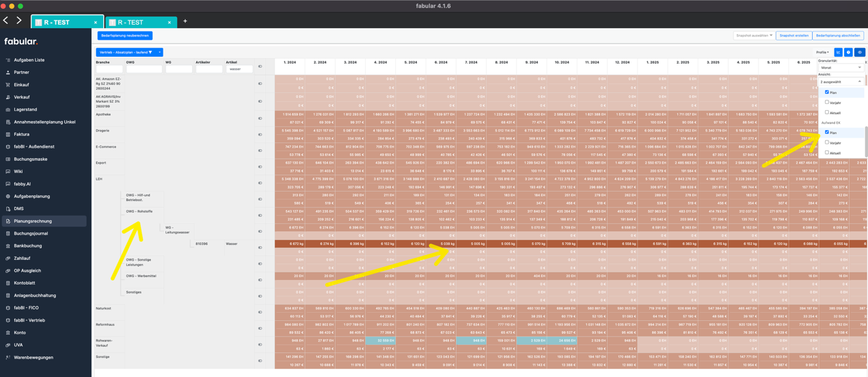Open Buchungsjournal in the sidebar
Screen dimensions: 868x377
pyautogui.click(x=31, y=233)
